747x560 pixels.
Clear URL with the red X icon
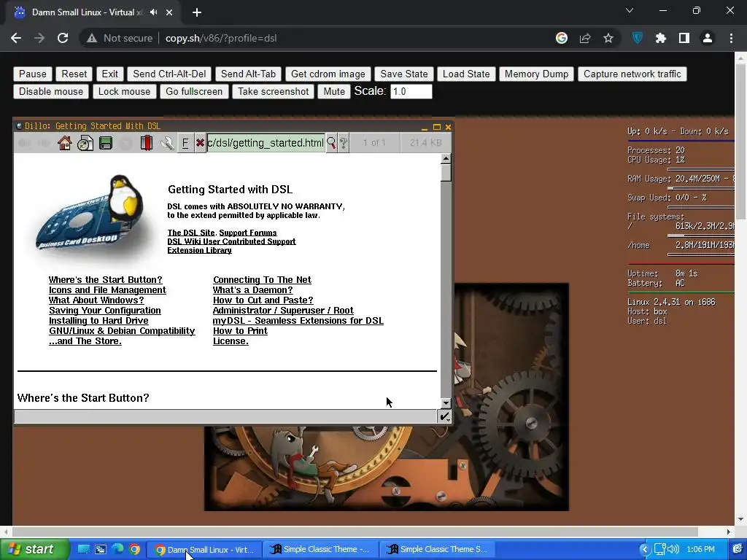(x=200, y=143)
